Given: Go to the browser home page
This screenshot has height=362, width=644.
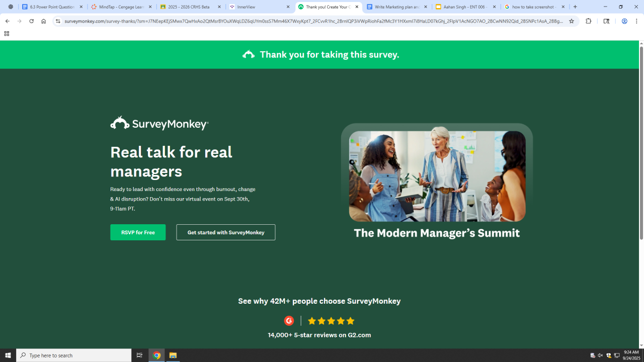Looking at the screenshot, I should click(44, 21).
